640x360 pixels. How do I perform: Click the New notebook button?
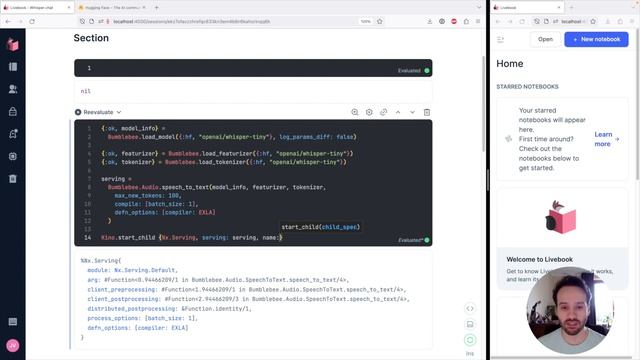596,39
